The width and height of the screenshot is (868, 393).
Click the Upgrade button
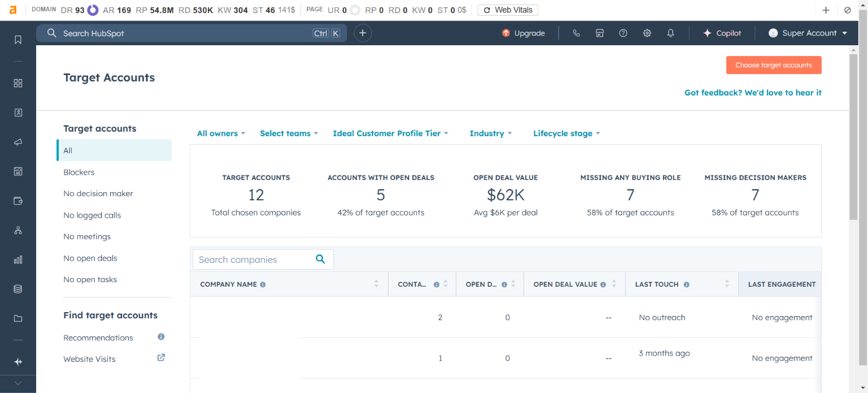[x=523, y=33]
